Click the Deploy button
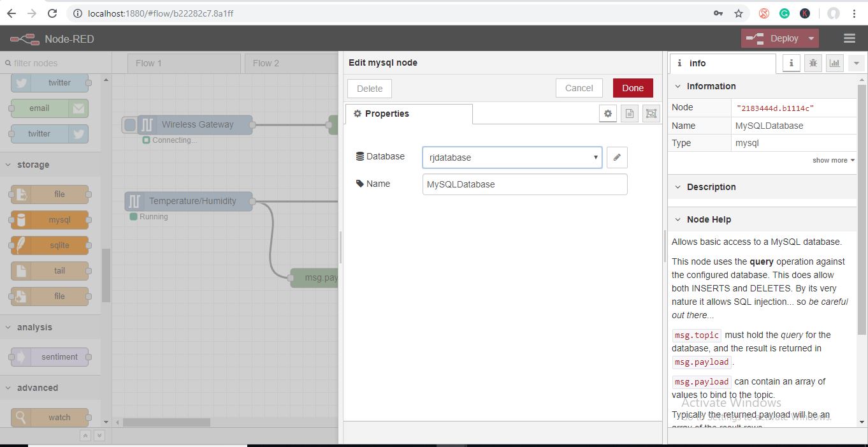The image size is (868, 447). (x=772, y=38)
